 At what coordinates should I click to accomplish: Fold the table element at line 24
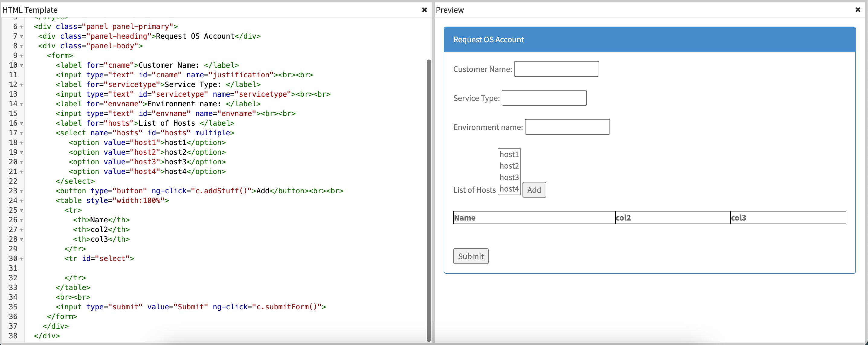point(21,201)
